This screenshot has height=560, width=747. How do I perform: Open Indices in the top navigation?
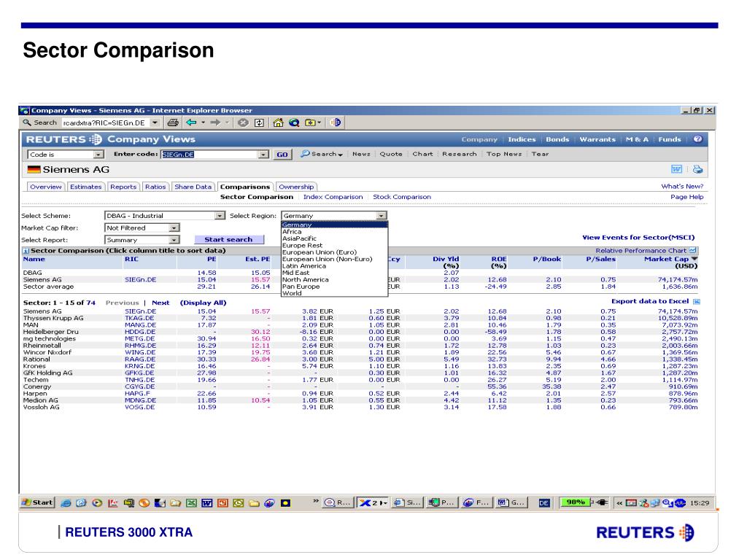[x=522, y=139]
